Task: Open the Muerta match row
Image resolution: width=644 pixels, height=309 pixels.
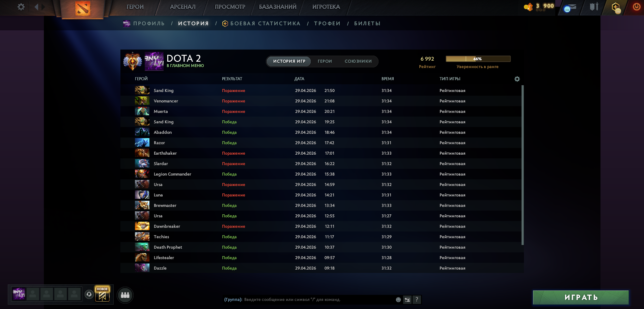Action: tap(321, 112)
